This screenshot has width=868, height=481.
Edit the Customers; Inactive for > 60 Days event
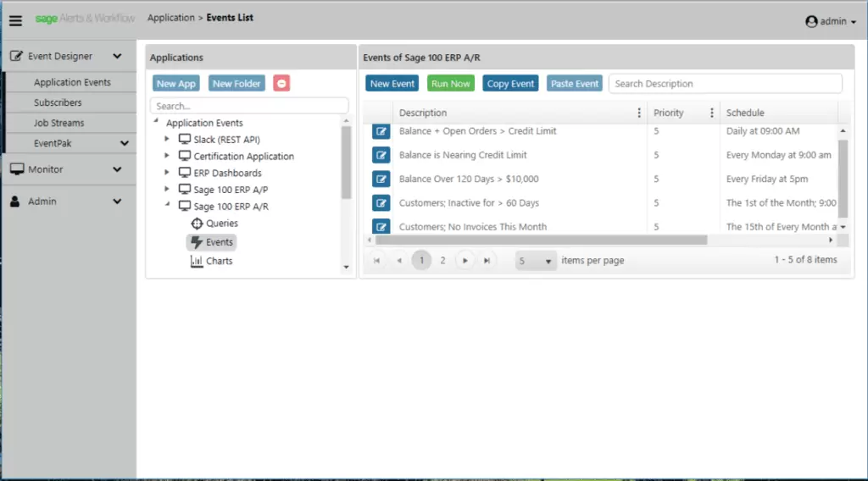[381, 203]
